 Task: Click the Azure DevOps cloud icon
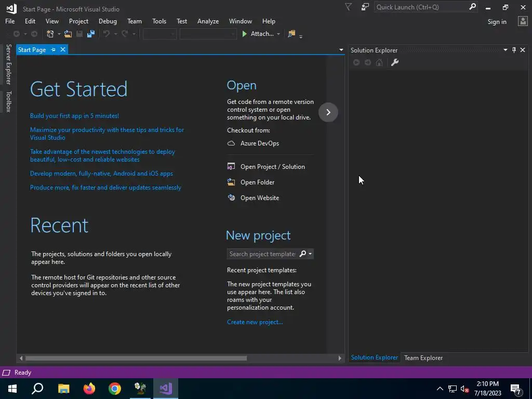[x=231, y=143]
